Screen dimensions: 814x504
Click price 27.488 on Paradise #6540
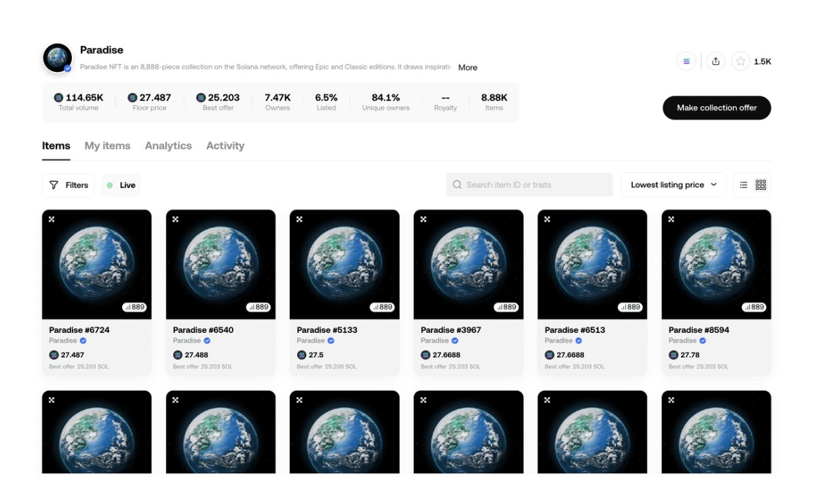196,355
